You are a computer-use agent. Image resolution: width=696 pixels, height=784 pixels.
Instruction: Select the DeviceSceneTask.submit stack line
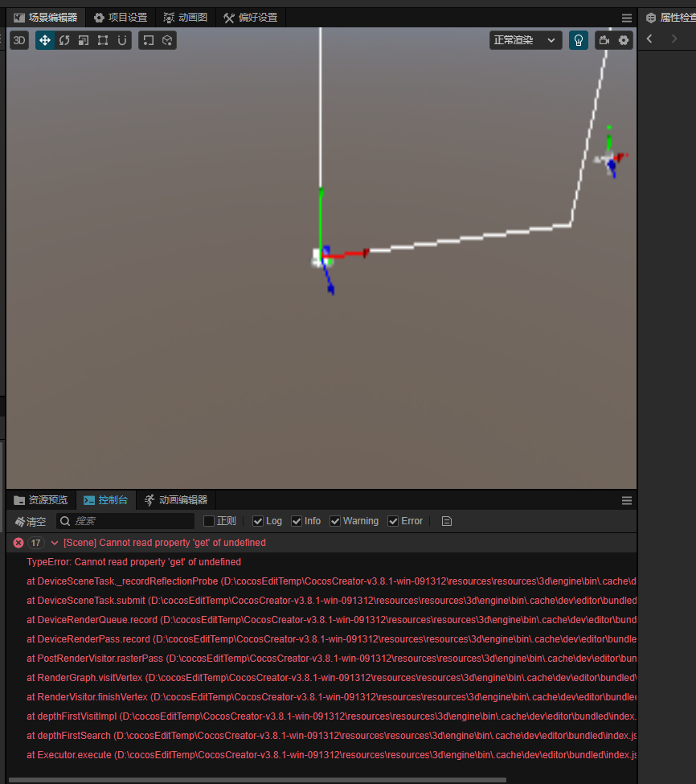click(x=331, y=601)
